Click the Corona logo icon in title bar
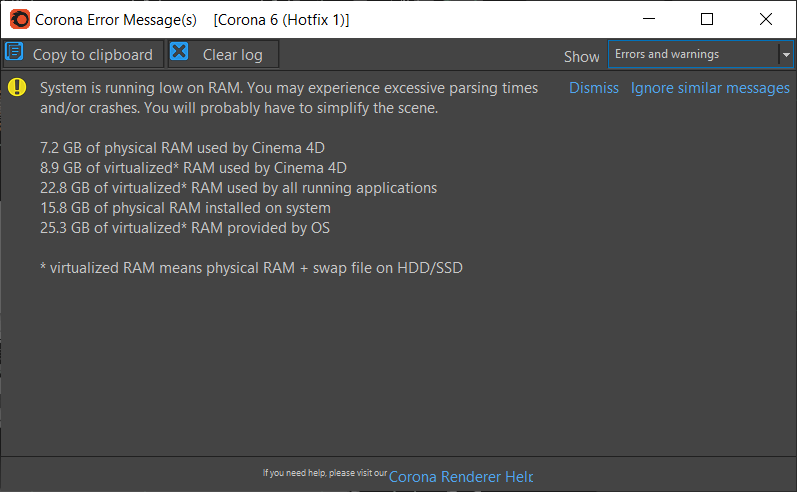 [19, 19]
